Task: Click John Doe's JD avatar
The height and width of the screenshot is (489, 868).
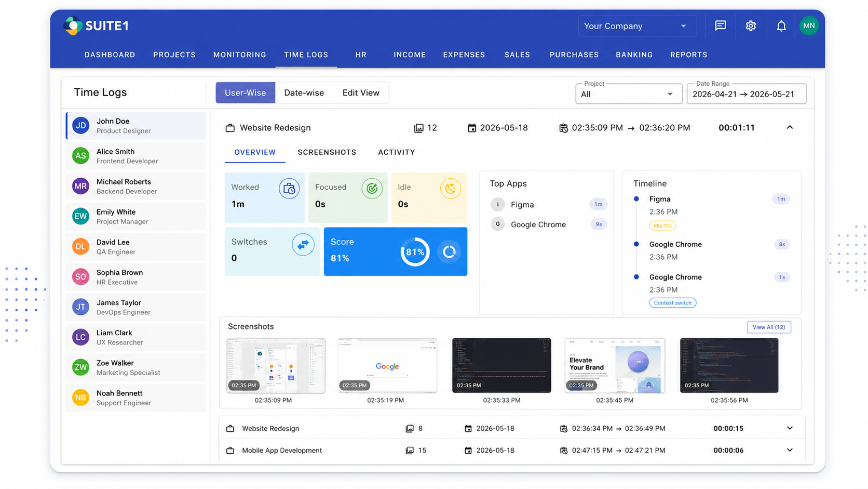Action: click(x=80, y=125)
